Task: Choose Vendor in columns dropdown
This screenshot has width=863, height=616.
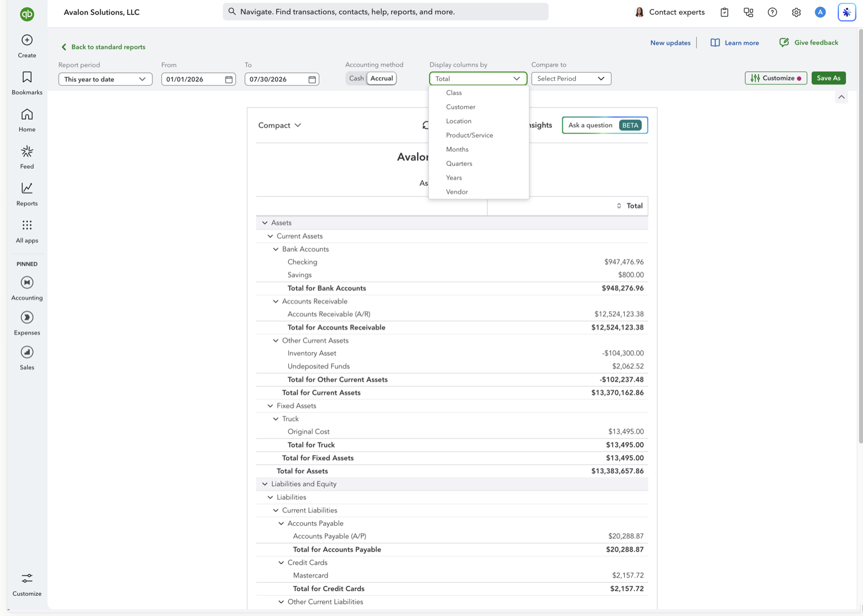Action: (x=479, y=192)
